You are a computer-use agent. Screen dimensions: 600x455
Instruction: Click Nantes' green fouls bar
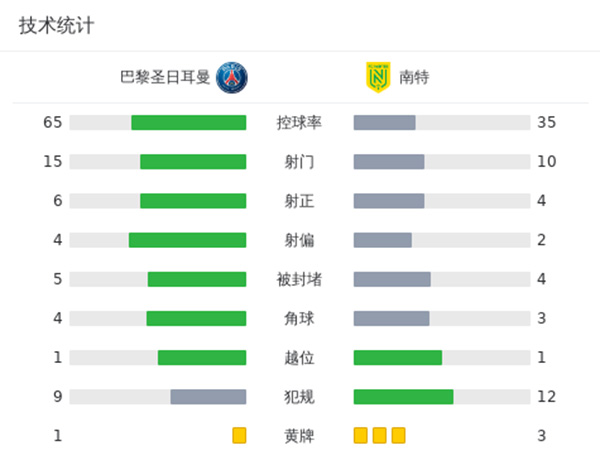click(x=404, y=396)
